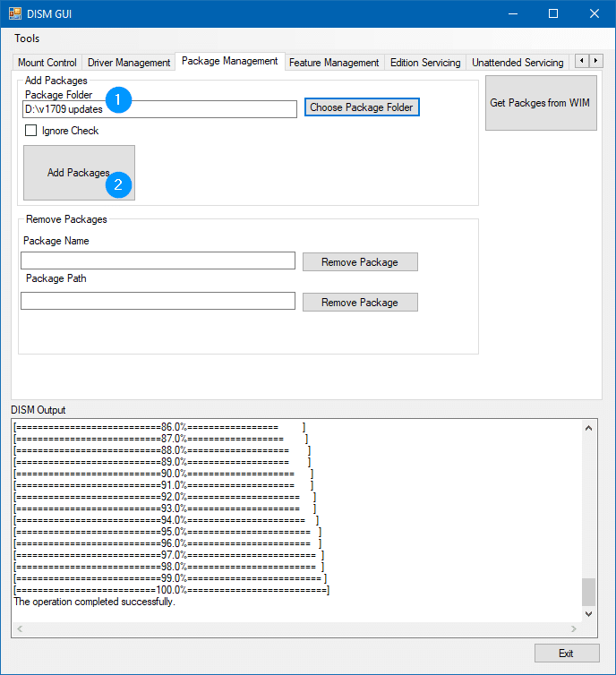616x675 pixels.
Task: Maximize the DISM GUI window
Action: click(x=553, y=13)
